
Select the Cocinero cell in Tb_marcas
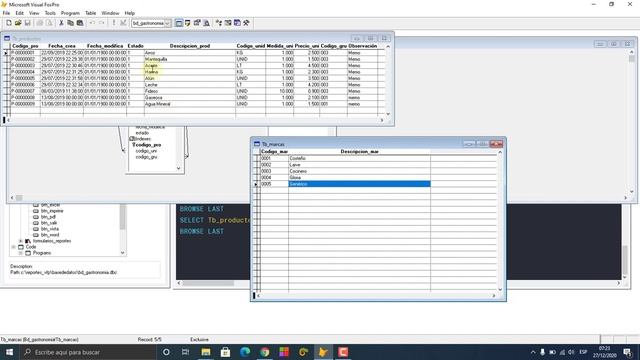point(359,171)
